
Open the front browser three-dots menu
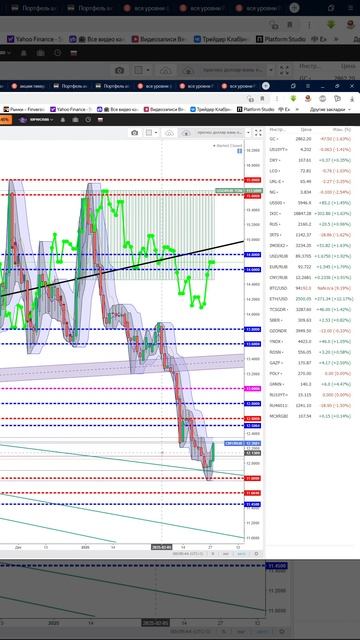tap(277, 98)
